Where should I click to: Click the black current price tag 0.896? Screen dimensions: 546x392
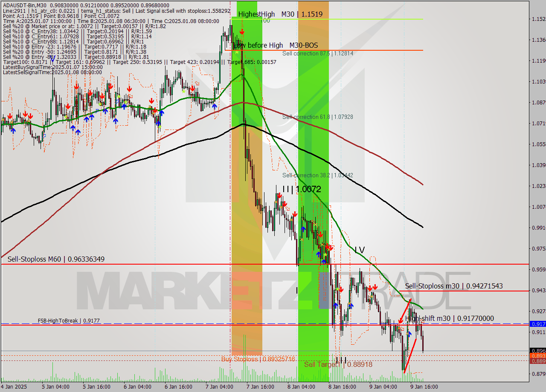537,351
